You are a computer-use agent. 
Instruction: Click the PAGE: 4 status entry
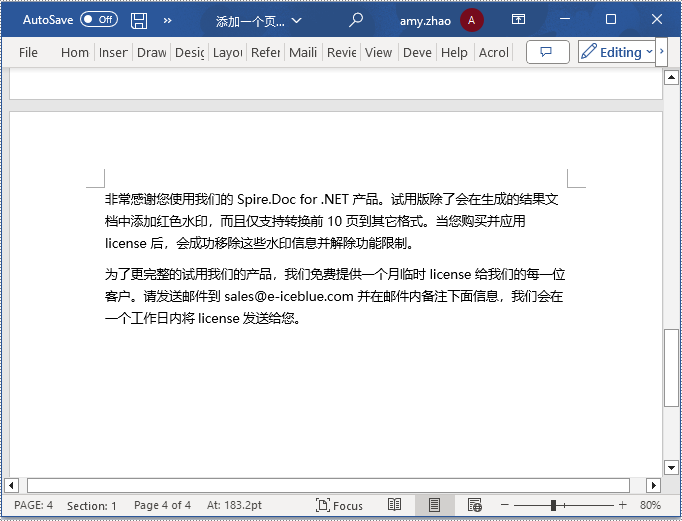tap(33, 505)
